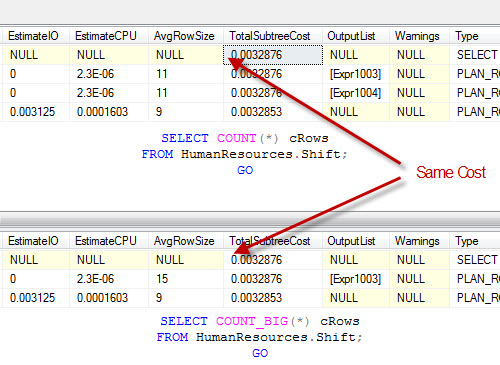Image resolution: width=500 pixels, height=365 pixels.
Task: Click EstimateIO column header in lower grid
Action: pyautogui.click(x=35, y=241)
